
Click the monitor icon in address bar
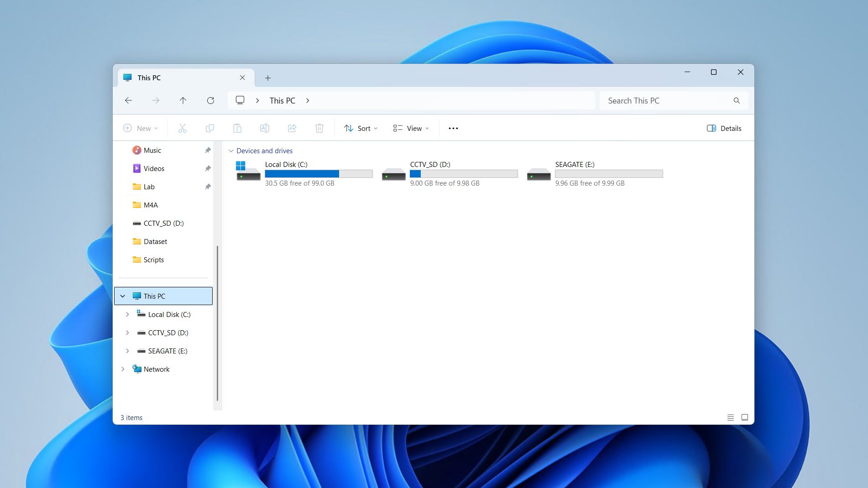pos(240,100)
